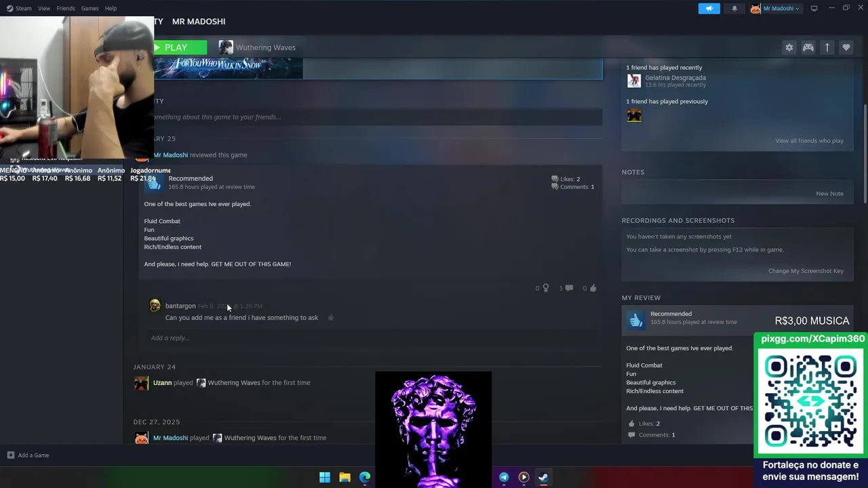The image size is (868, 488).
Task: Open controller configuration icon
Action: pyautogui.click(x=808, y=47)
